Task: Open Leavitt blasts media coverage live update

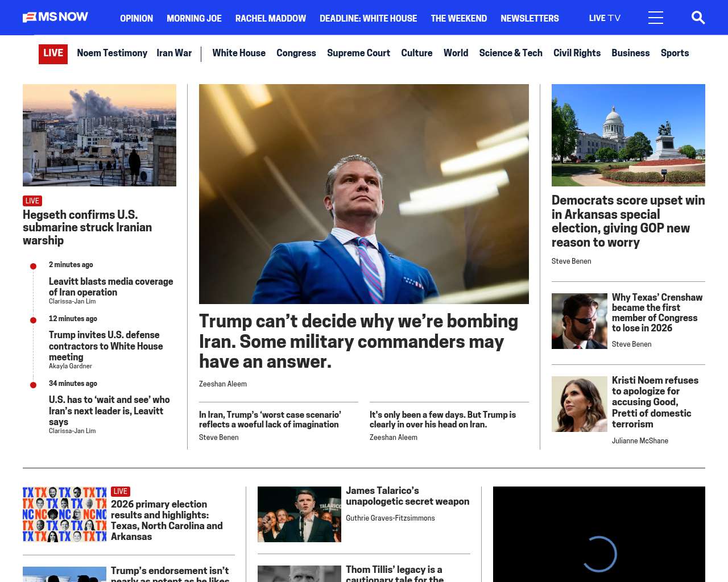Action: (111, 286)
